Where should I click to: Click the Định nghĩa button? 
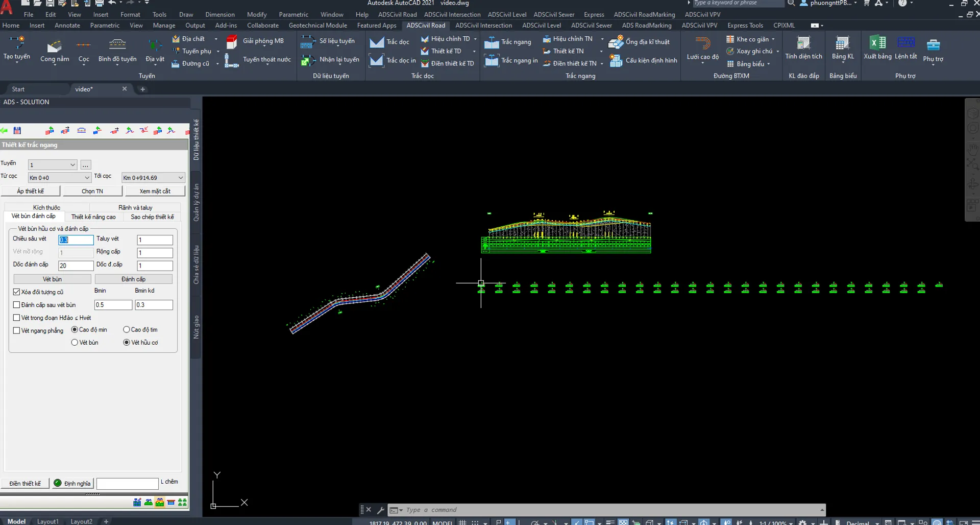click(x=72, y=484)
